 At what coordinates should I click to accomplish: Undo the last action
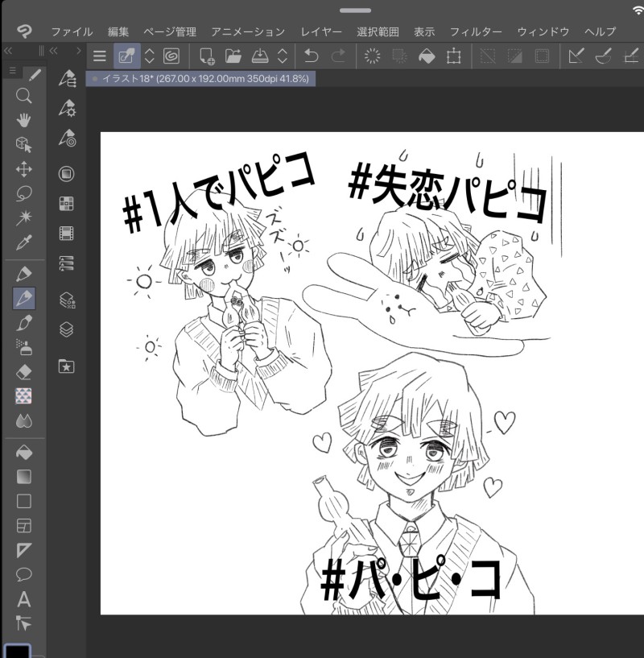pos(311,56)
